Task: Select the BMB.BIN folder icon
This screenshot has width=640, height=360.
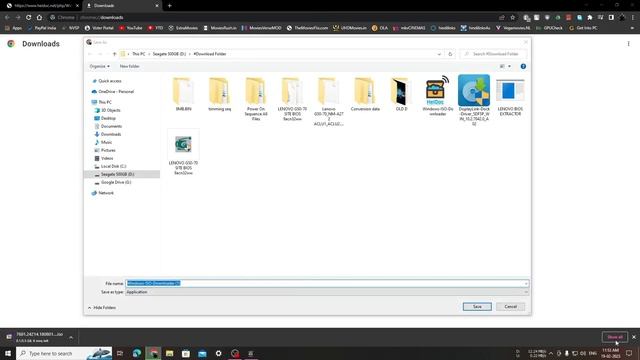Action: (183, 91)
